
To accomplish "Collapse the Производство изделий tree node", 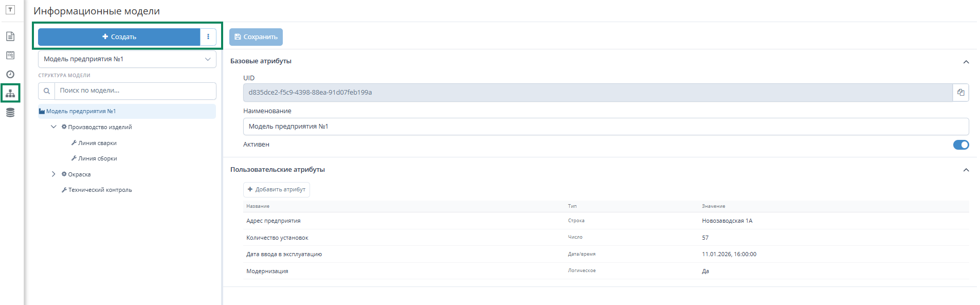I will point(53,127).
